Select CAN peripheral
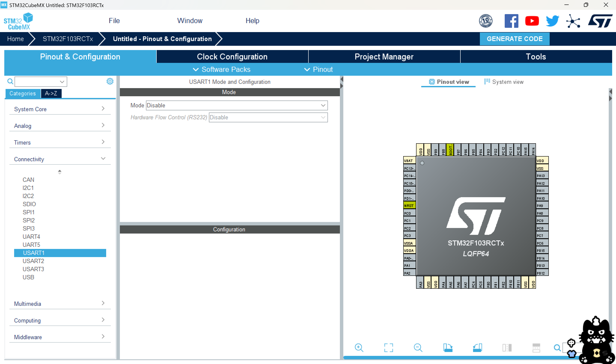This screenshot has width=616, height=364. tap(28, 180)
